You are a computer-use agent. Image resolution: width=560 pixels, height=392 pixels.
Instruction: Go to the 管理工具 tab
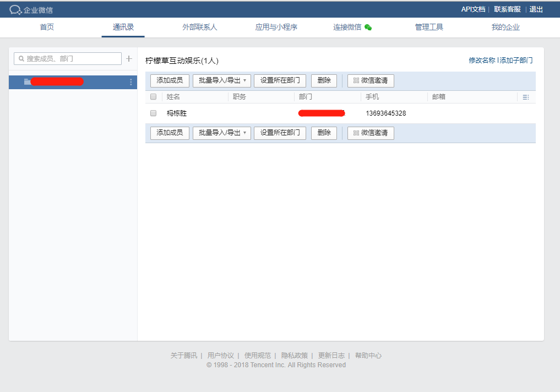point(429,28)
